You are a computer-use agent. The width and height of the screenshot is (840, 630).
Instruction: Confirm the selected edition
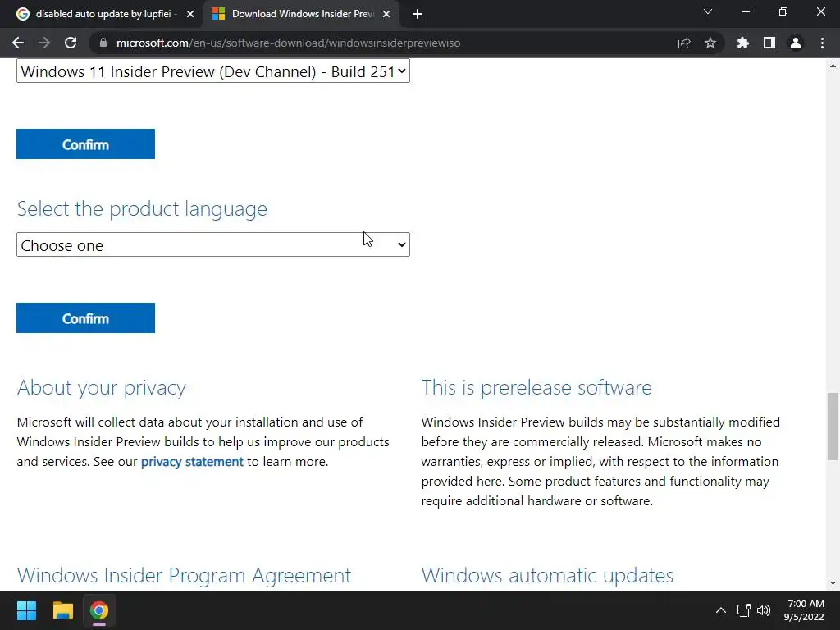tap(85, 144)
